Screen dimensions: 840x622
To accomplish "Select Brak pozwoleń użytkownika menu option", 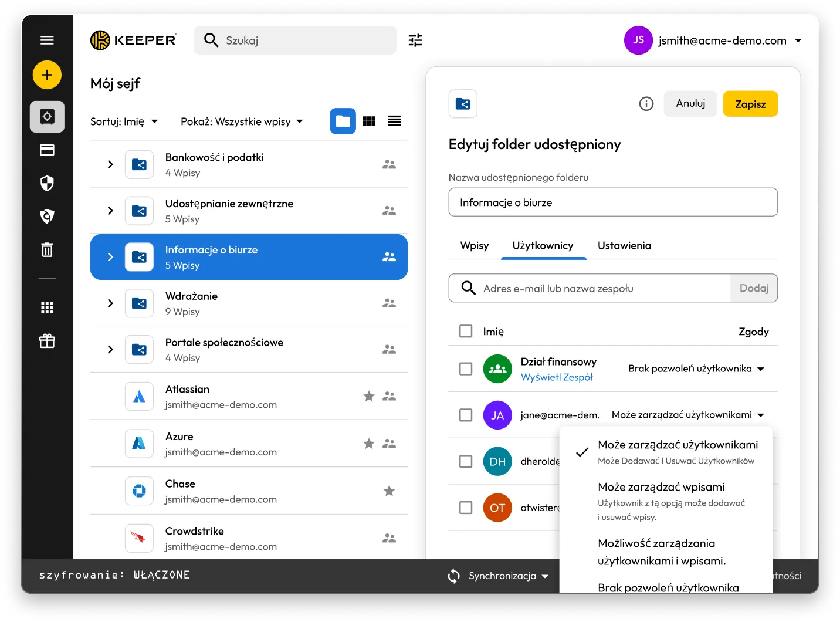I will tap(668, 587).
